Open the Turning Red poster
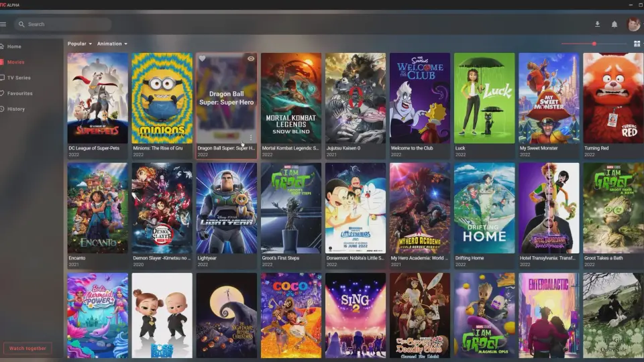Image resolution: width=644 pixels, height=362 pixels. coord(613,98)
